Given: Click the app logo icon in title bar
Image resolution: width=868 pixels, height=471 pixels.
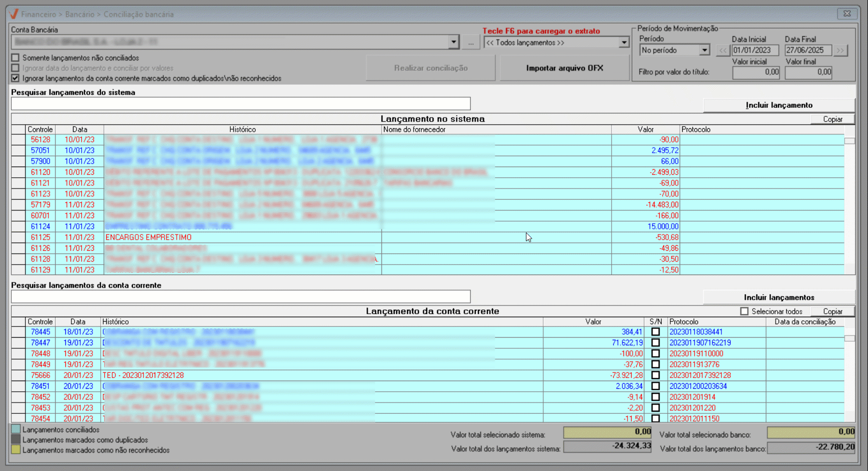Looking at the screenshot, I should [x=14, y=14].
